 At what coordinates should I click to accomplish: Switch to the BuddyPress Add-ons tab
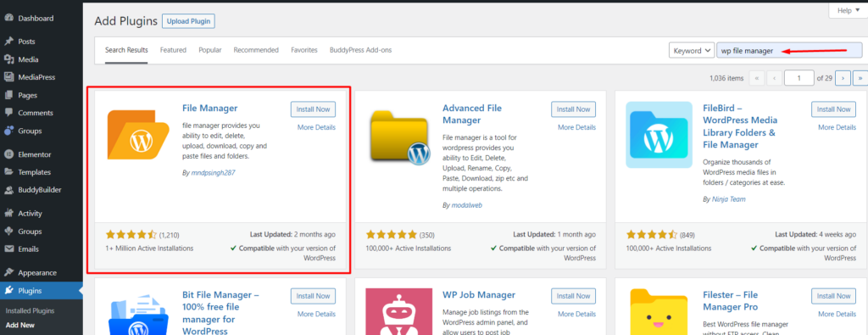[360, 50]
